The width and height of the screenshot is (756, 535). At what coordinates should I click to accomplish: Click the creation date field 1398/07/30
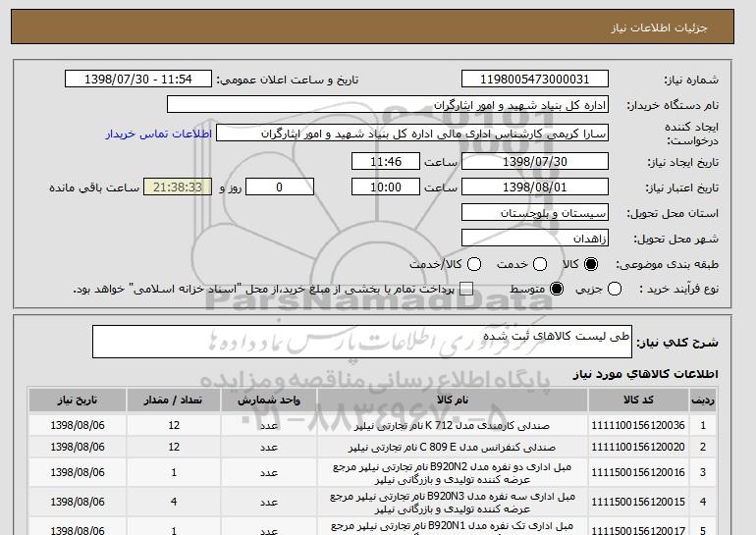pyautogui.click(x=535, y=161)
